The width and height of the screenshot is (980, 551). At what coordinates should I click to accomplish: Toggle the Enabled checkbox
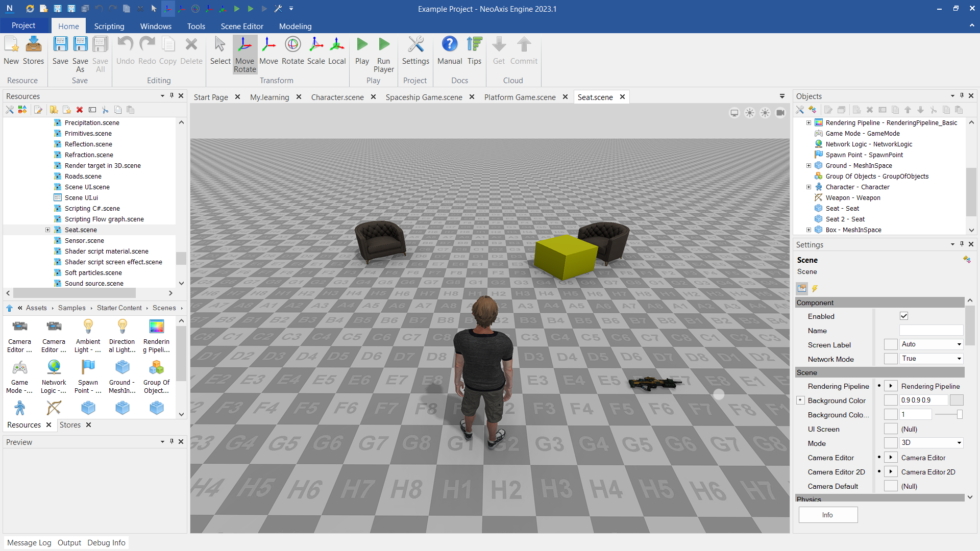pos(904,316)
